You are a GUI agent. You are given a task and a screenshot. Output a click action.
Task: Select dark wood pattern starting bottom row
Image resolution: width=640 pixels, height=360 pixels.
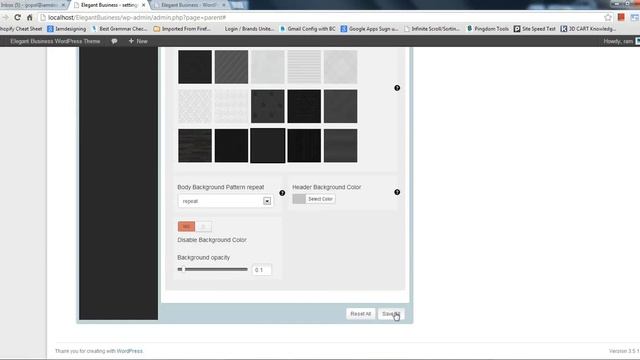195,146
